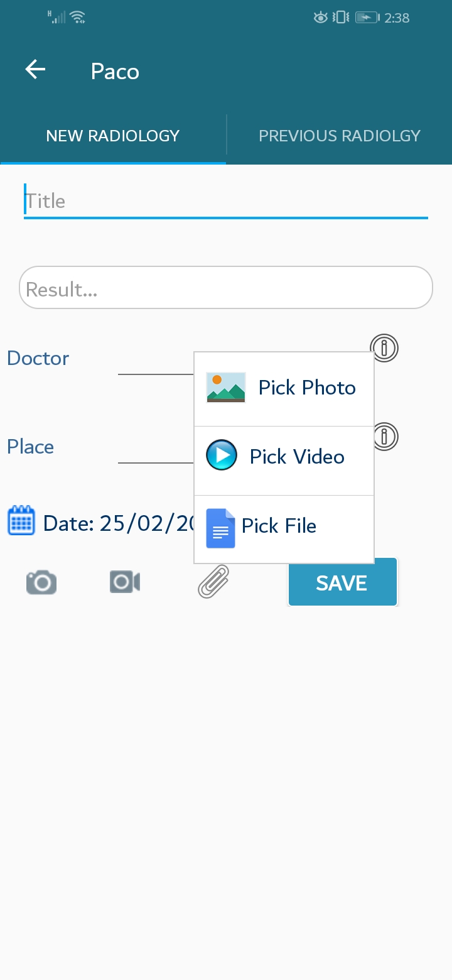Screen dimensions: 452x980
Task: Open the calendar date picker icon
Action: [x=21, y=521]
